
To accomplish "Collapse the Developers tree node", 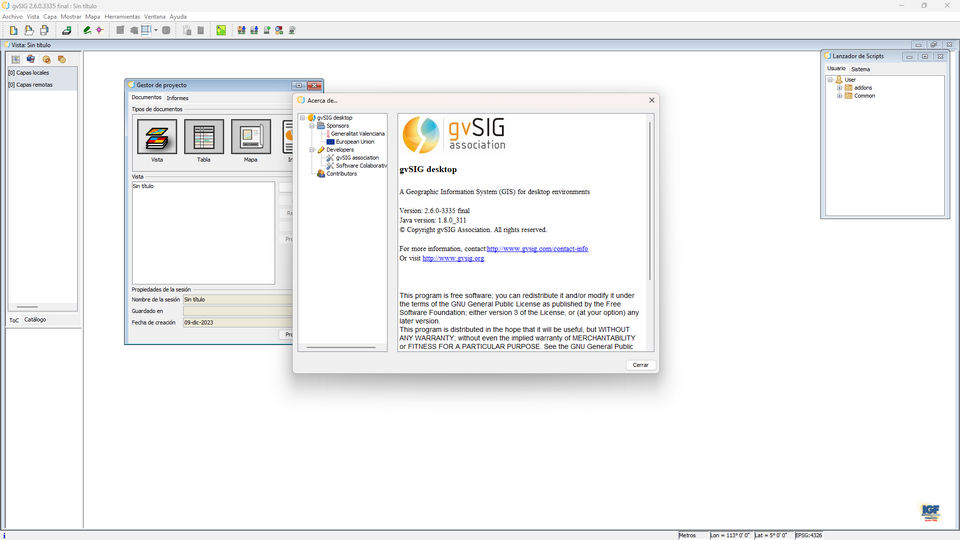I will (x=312, y=149).
